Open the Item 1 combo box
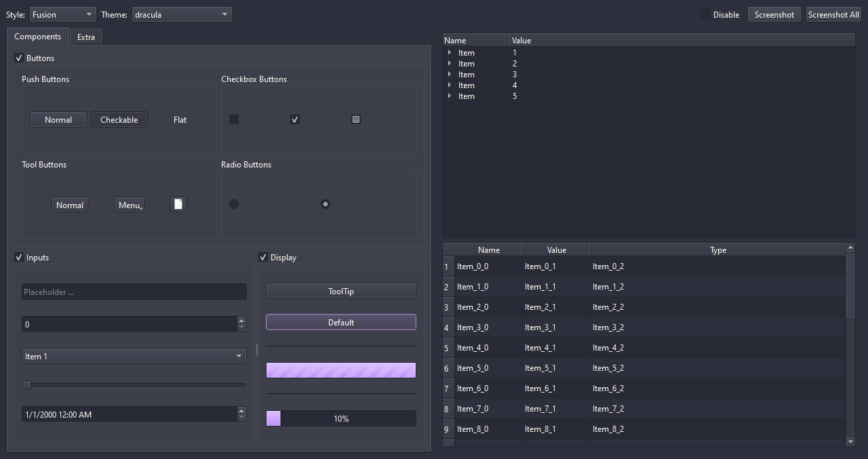Screen dimensions: 868x459 [134, 356]
